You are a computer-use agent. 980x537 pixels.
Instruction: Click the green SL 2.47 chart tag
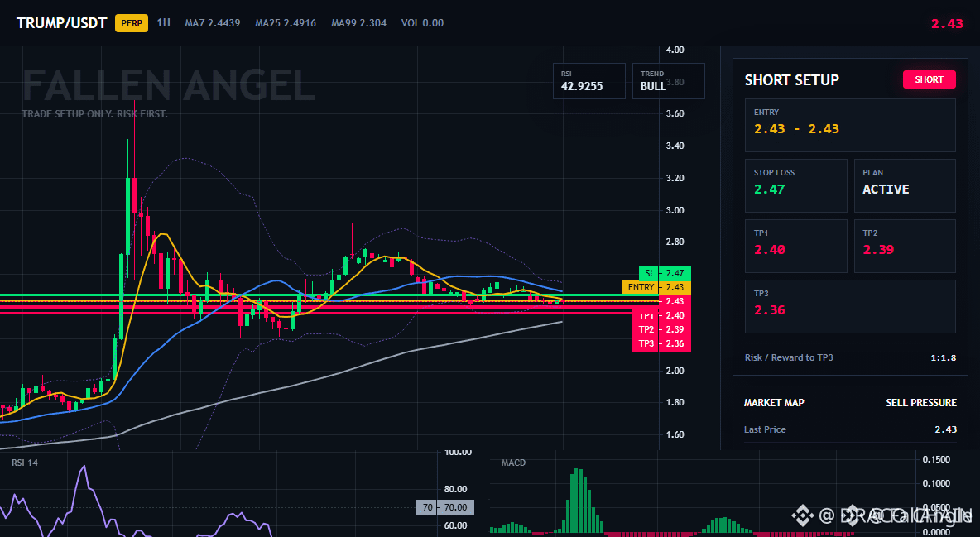(665, 273)
